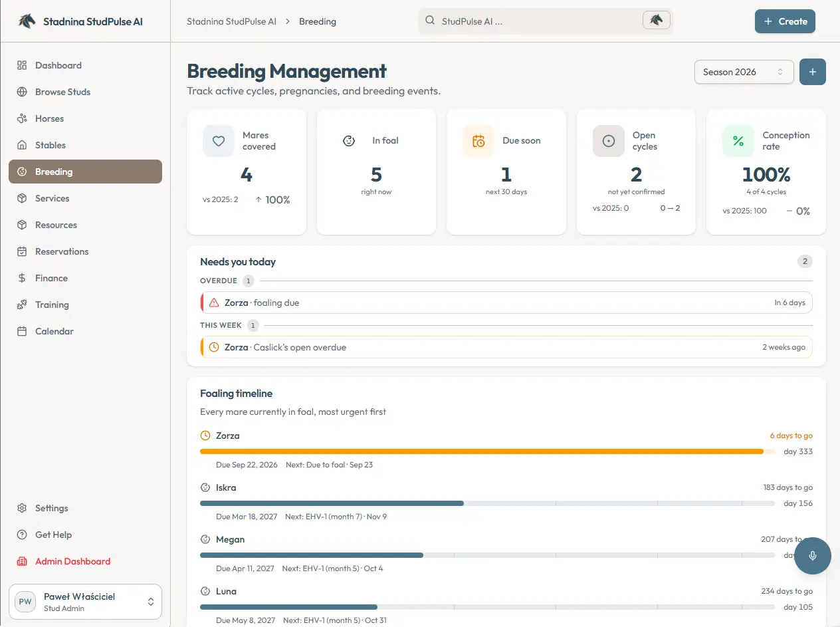
Task: Click the percent icon on Conception rate card
Action: (738, 141)
